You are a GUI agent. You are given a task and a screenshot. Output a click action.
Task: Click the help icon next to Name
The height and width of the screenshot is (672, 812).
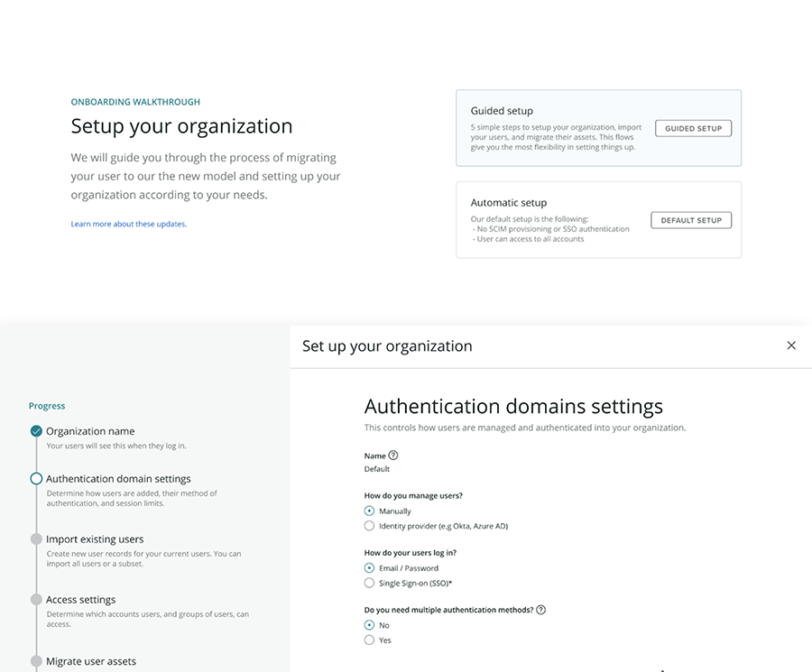pyautogui.click(x=393, y=456)
